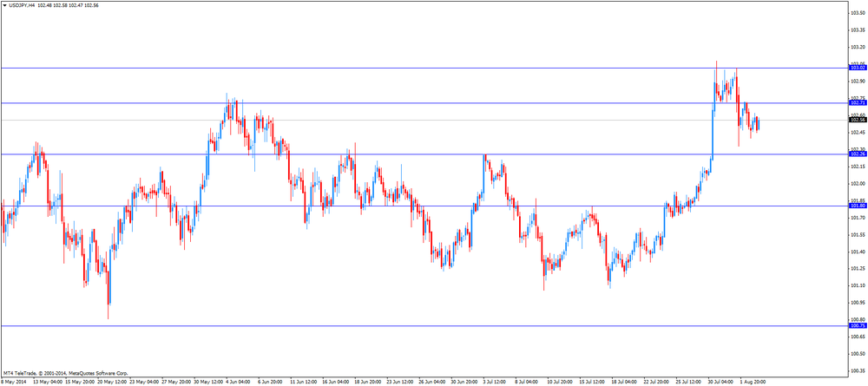
Task: Click the 100.95 price axis label
Action: (x=858, y=303)
